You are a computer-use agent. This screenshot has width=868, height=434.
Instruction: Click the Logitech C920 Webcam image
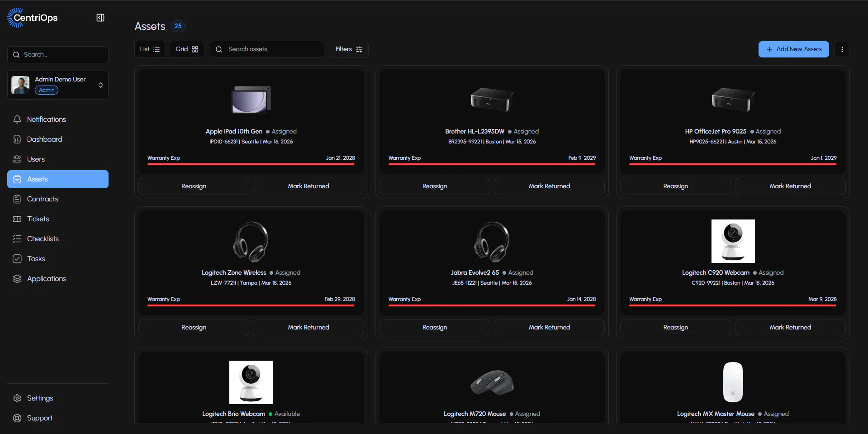pyautogui.click(x=733, y=241)
